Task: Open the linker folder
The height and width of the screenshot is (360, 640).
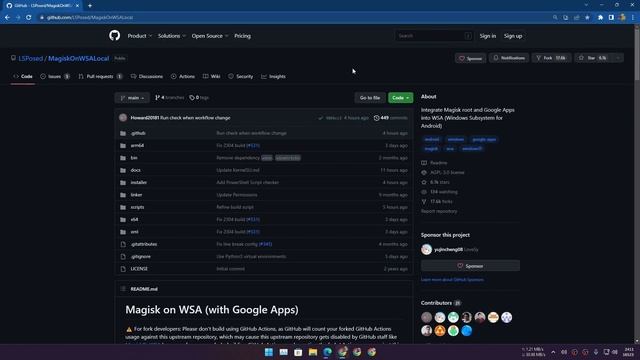Action: [136, 195]
